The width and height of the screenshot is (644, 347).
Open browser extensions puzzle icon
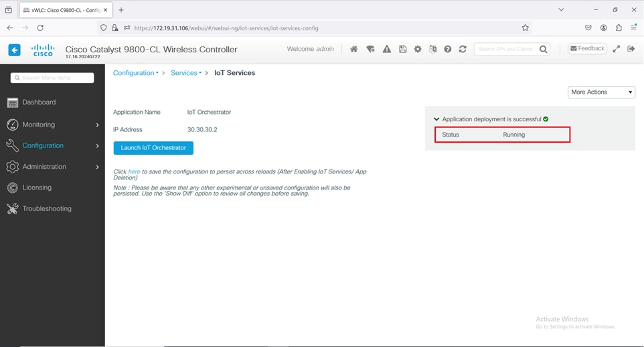pyautogui.click(x=619, y=28)
